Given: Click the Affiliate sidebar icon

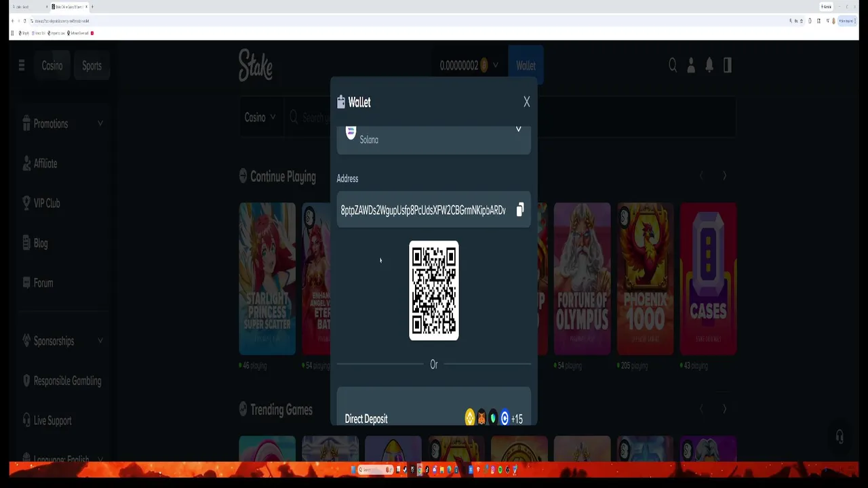Looking at the screenshot, I should tap(26, 163).
